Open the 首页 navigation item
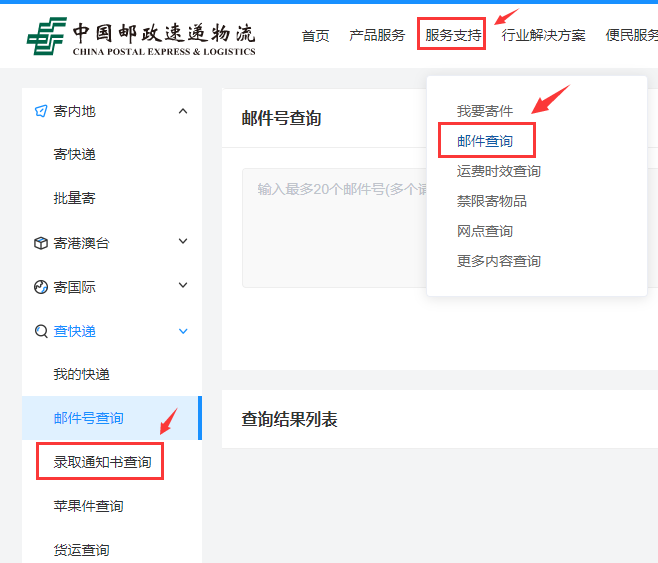Screen dimensions: 658x563 315,36
